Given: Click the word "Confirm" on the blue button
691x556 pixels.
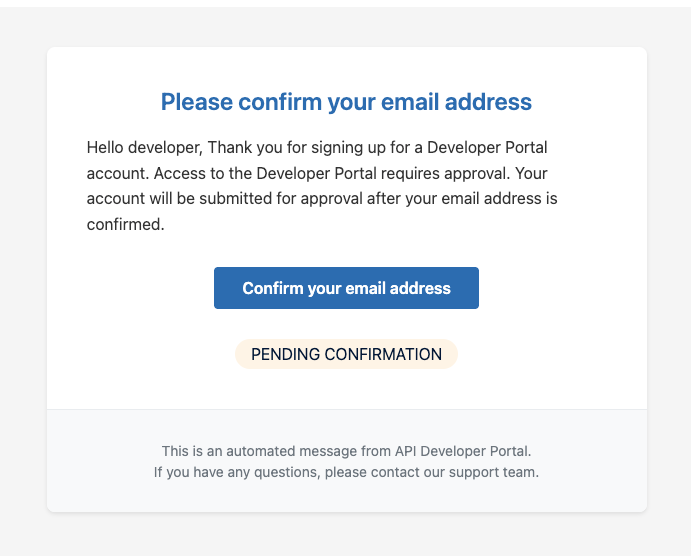Looking at the screenshot, I should tap(273, 288).
